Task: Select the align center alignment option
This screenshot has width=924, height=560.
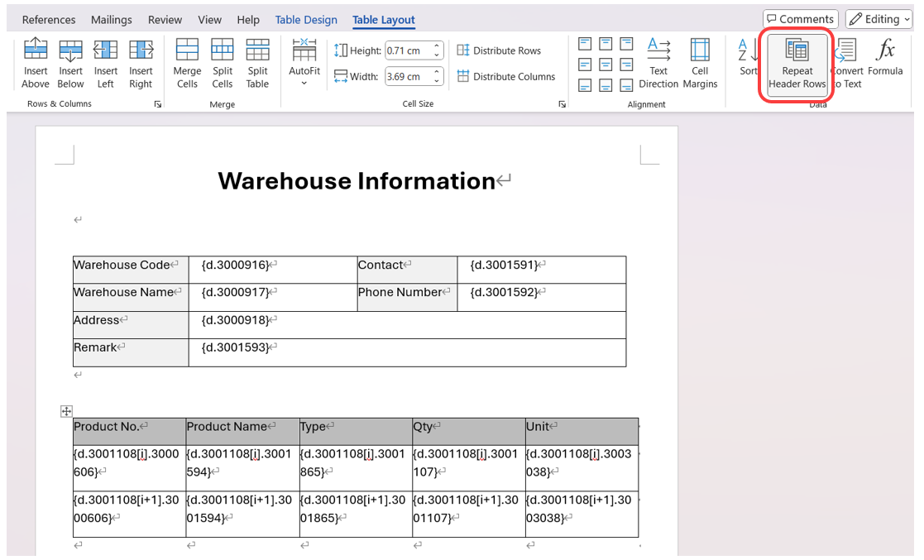Action: pyautogui.click(x=606, y=65)
